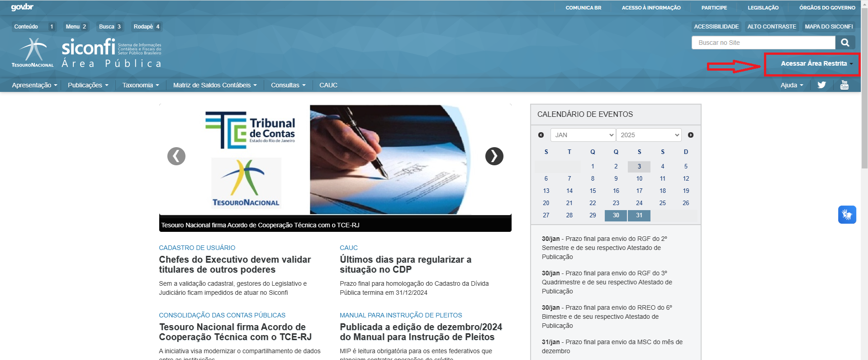
Task: Expand the Publicações menu
Action: [88, 85]
